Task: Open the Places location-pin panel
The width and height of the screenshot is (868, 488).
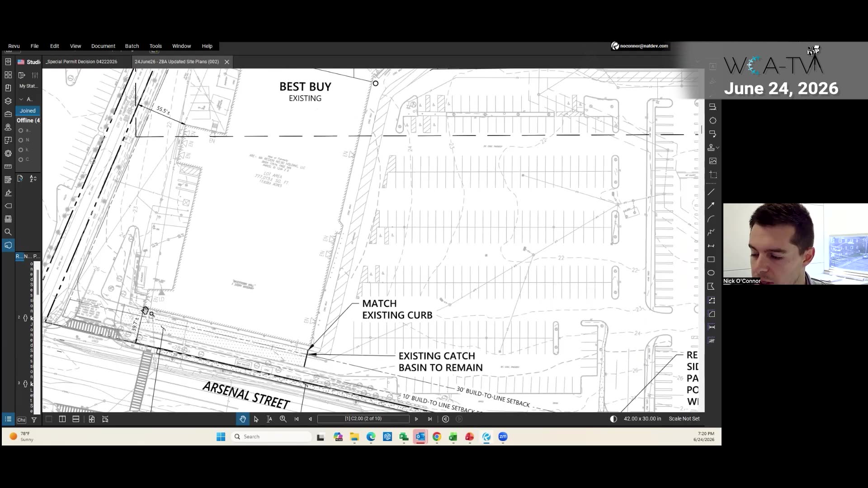Action: point(8,127)
